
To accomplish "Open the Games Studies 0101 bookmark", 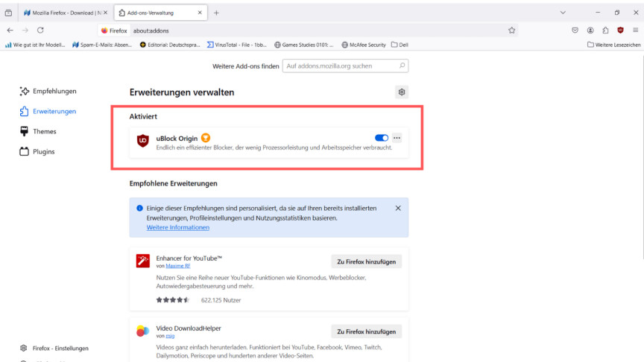I will pos(304,45).
